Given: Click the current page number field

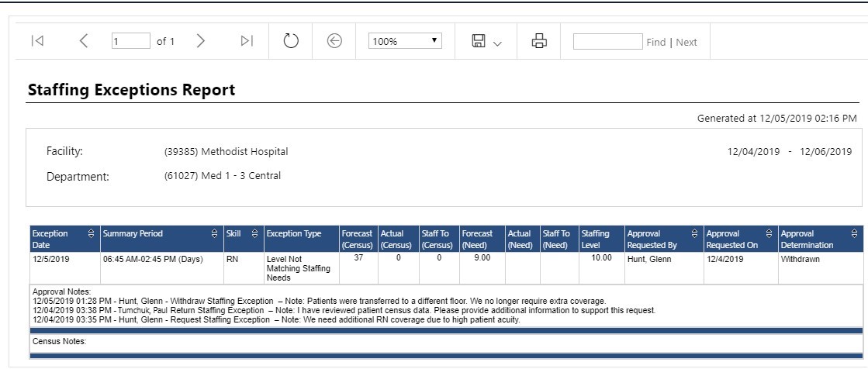Looking at the screenshot, I should pyautogui.click(x=130, y=42).
